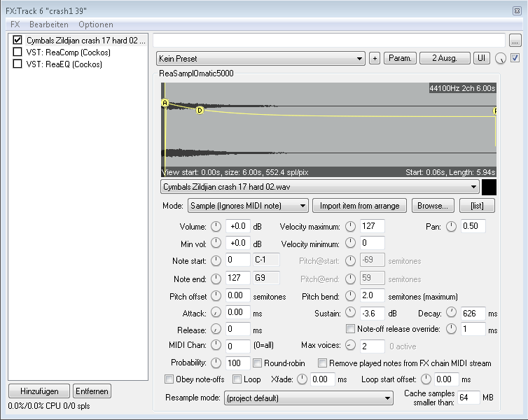Click the Decay ms input field
This screenshot has height=420, width=528.
[473, 314]
